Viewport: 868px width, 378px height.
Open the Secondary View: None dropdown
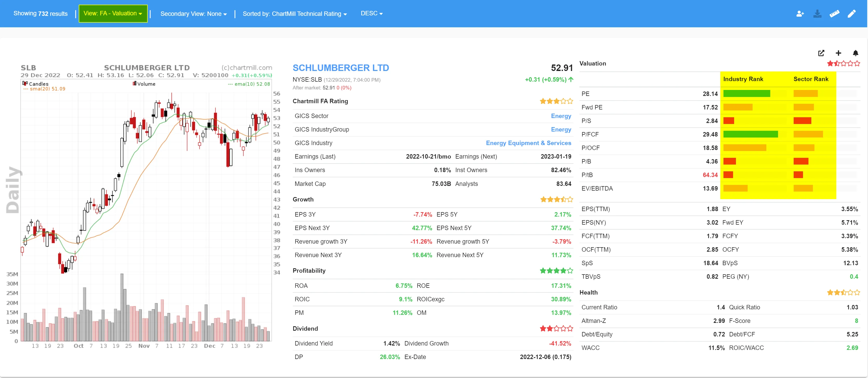pyautogui.click(x=193, y=14)
